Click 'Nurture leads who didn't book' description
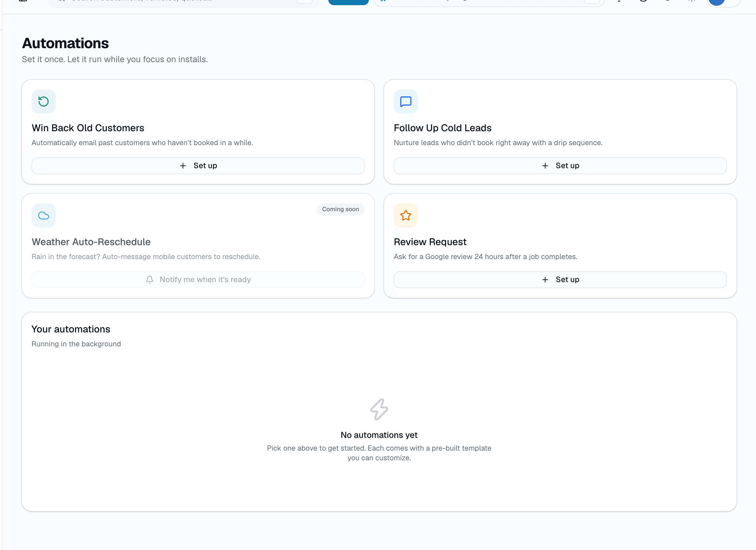This screenshot has height=550, width=756. coord(498,143)
